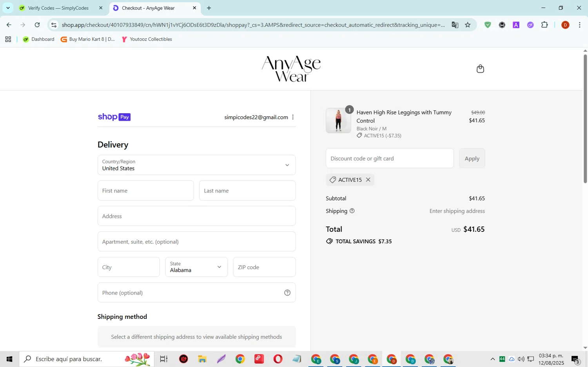Bookmark this page with the star icon
Viewport: 588px width, 367px height.
tap(468, 25)
